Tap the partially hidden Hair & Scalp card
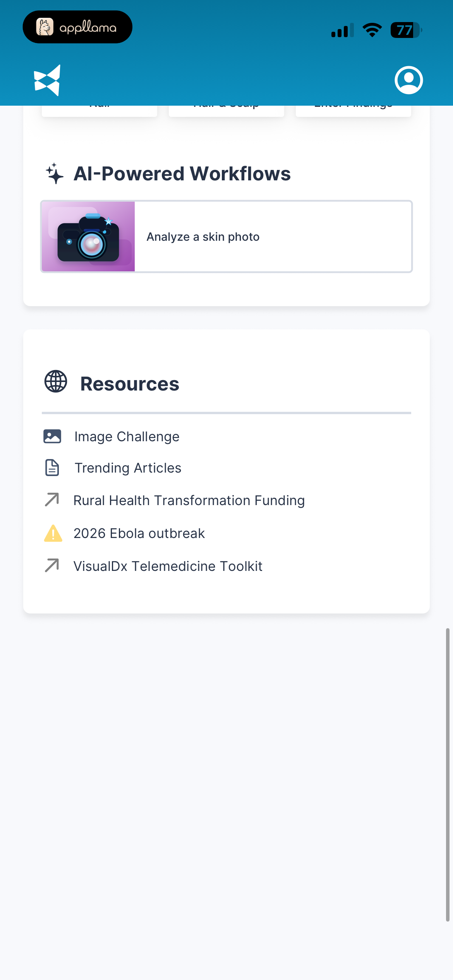 (x=226, y=111)
